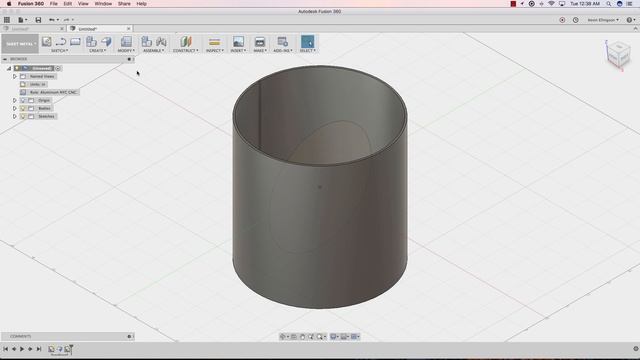The height and width of the screenshot is (360, 640).
Task: Step timeline forward one feature
Action: click(30, 349)
